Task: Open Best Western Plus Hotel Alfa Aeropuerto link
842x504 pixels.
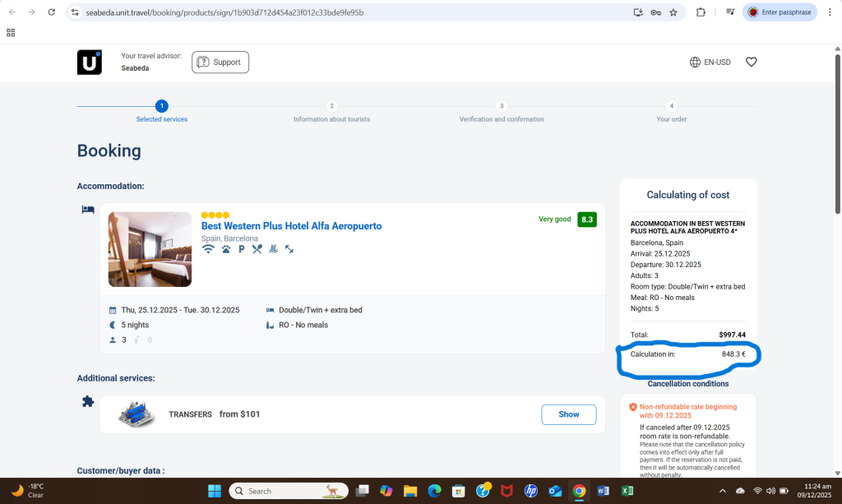Action: click(x=291, y=226)
